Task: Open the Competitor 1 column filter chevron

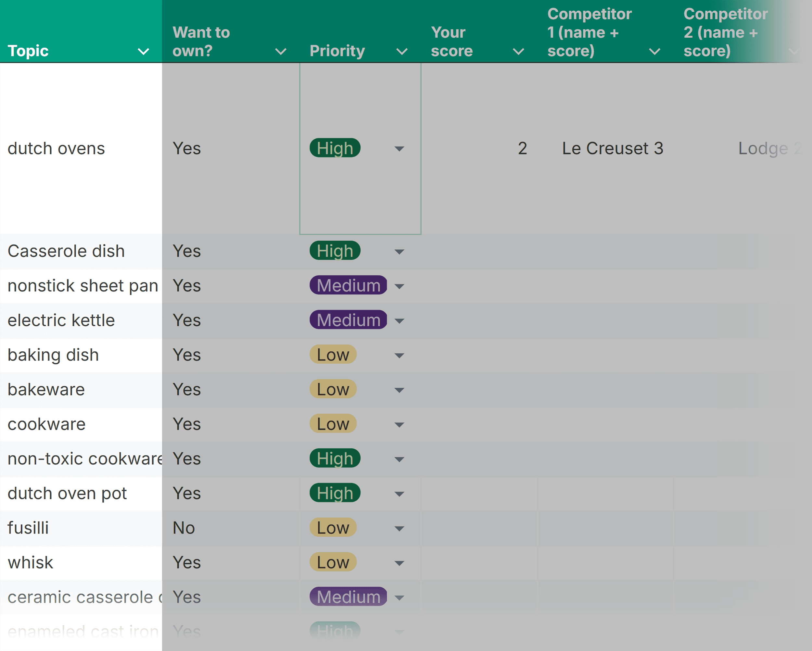Action: (x=654, y=52)
